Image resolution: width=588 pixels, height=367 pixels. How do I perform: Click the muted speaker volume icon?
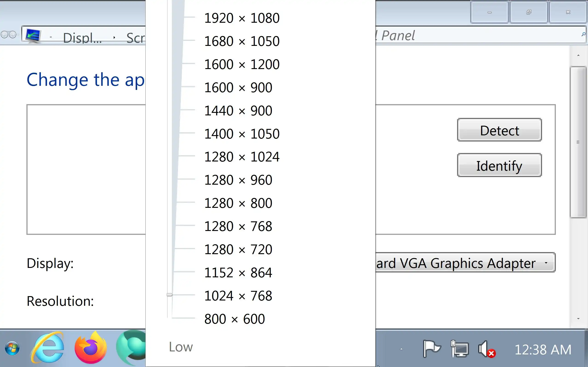tap(486, 349)
